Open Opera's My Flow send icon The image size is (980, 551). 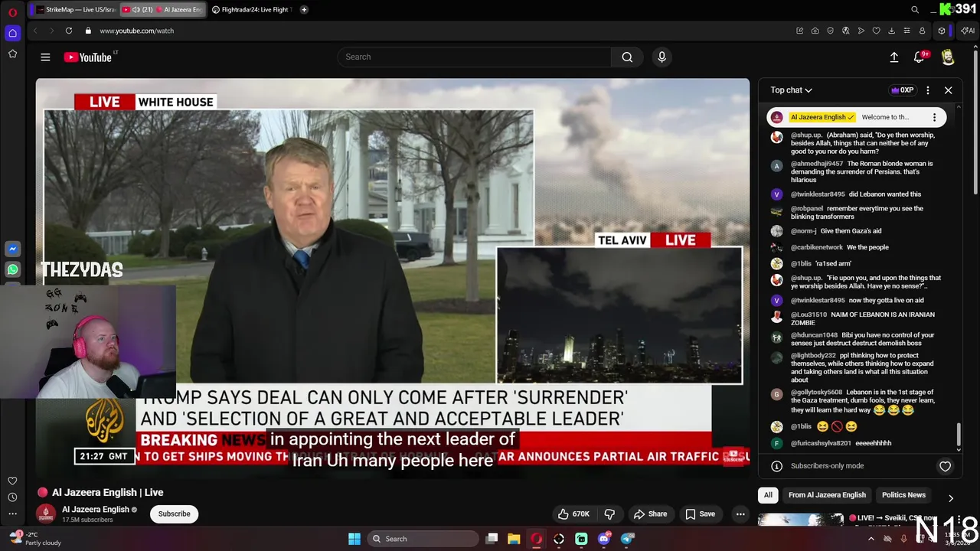click(x=861, y=31)
